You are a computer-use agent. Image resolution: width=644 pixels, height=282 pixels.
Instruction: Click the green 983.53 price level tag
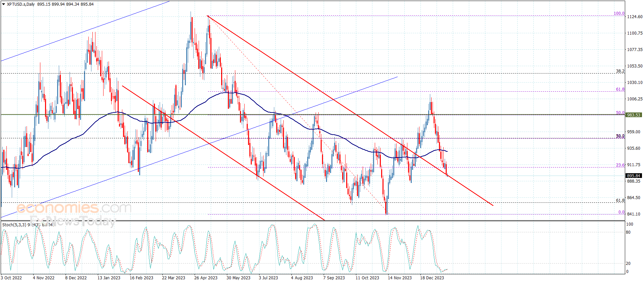634,115
